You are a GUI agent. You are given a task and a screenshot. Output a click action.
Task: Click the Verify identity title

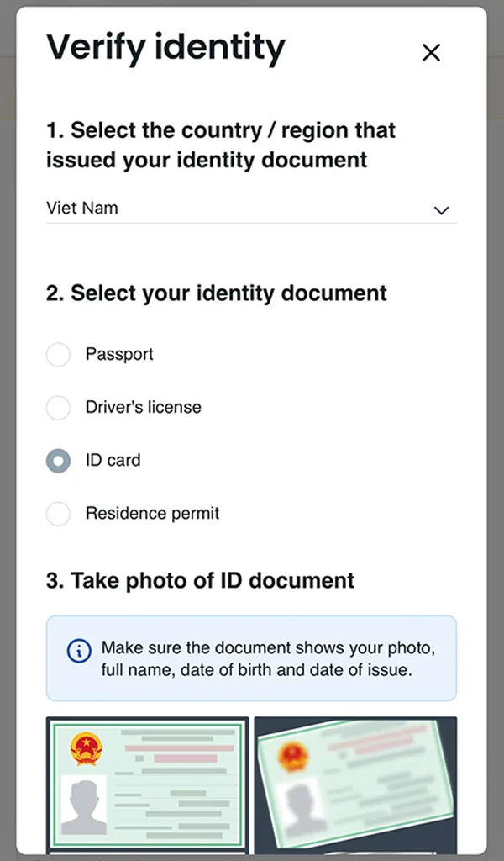[166, 48]
